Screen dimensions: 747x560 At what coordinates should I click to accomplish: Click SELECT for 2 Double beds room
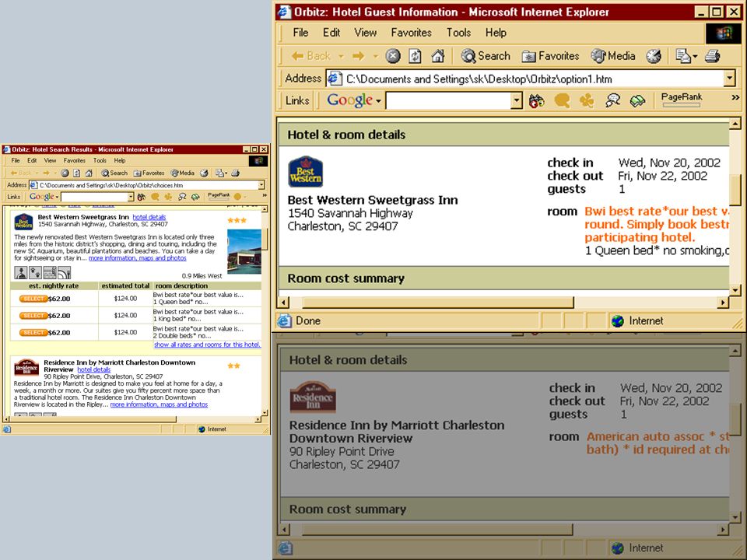click(x=33, y=332)
